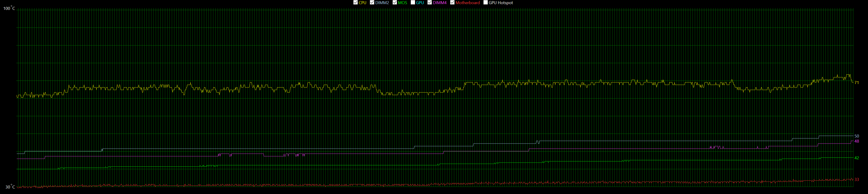Uncheck the CPU temperature checkbox
This screenshot has width=868, height=194.
pos(356,3)
